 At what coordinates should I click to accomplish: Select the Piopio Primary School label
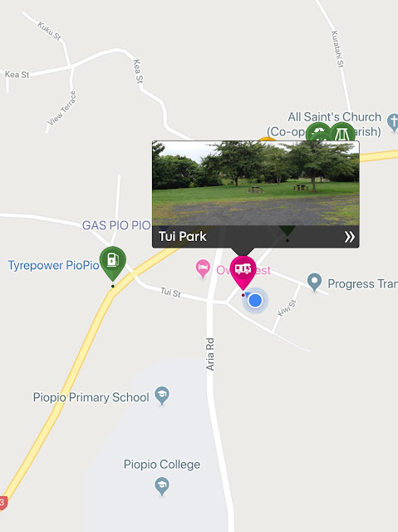(91, 397)
